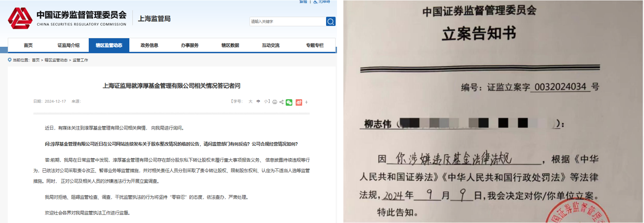Open the 首页 navigation tab
Viewport: 644px width, 223px height.
tap(28, 45)
